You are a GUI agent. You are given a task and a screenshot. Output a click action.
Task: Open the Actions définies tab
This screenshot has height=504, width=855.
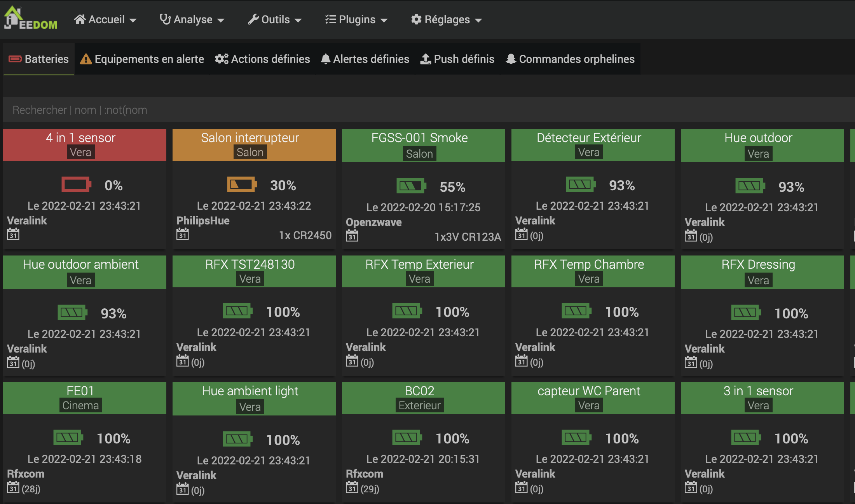pos(262,59)
